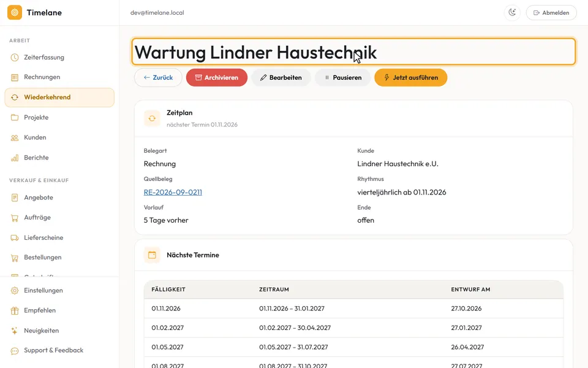Click the folder icon beside Projekte
The height and width of the screenshot is (368, 588).
(x=15, y=118)
